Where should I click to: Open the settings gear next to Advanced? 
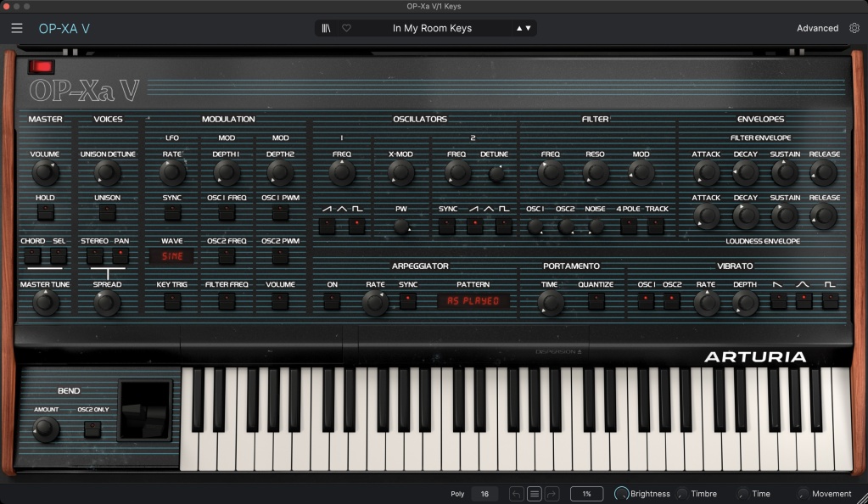pyautogui.click(x=854, y=27)
